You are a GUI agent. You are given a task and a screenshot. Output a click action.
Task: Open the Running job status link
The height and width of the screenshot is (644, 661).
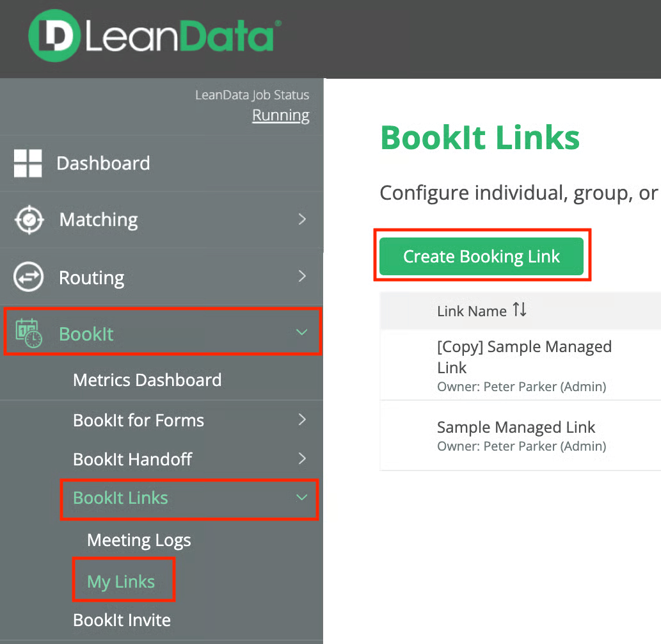click(281, 115)
